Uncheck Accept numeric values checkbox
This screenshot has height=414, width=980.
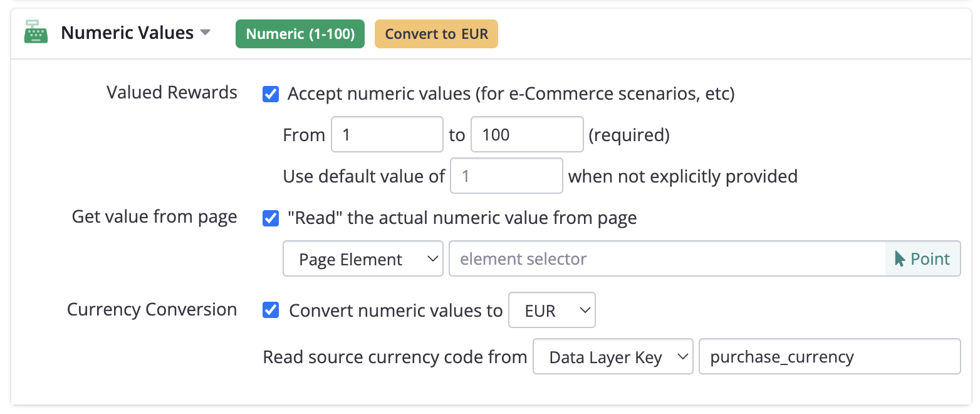[x=271, y=94]
